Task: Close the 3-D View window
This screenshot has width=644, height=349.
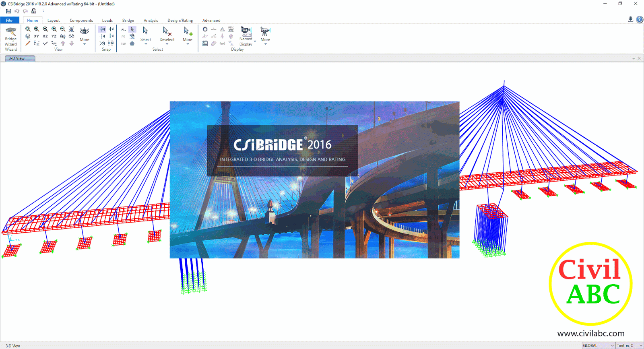Action: 639,58
